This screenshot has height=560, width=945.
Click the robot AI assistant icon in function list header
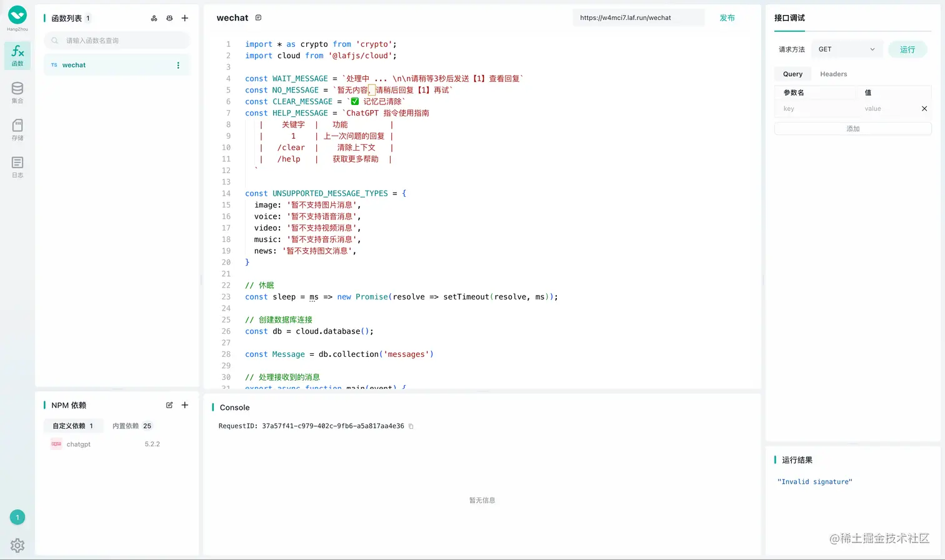169,18
